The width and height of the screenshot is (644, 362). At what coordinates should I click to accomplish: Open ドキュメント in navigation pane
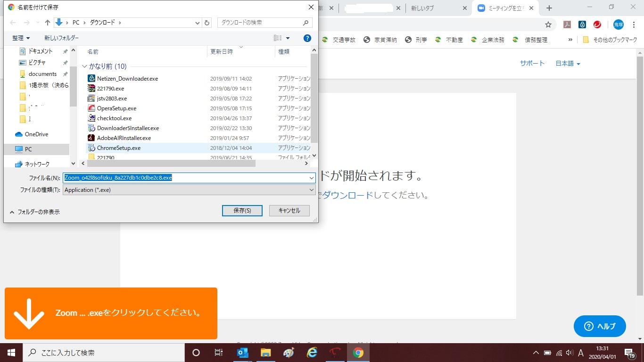pyautogui.click(x=36, y=51)
